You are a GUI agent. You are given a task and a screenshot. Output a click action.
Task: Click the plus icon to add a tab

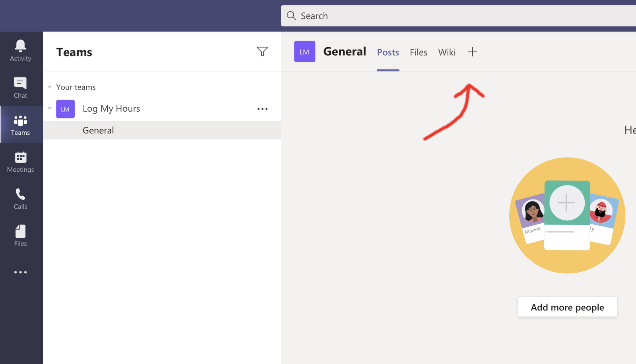click(472, 52)
